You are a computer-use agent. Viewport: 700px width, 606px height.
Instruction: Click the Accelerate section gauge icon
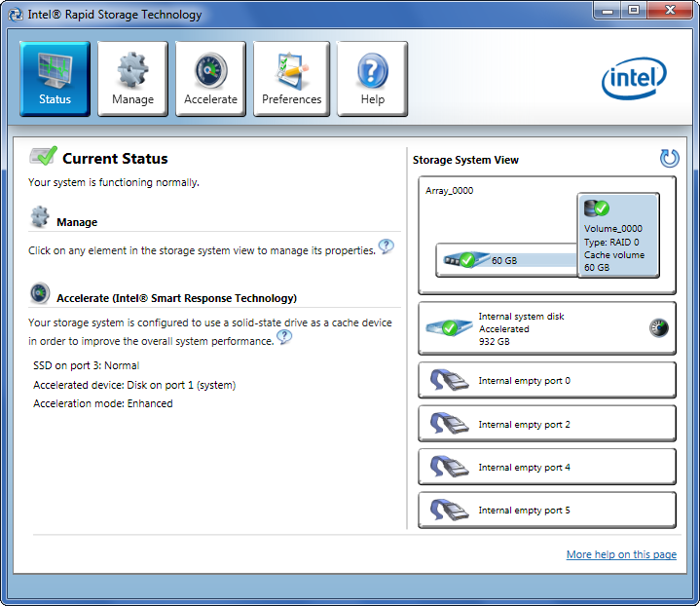point(40,293)
